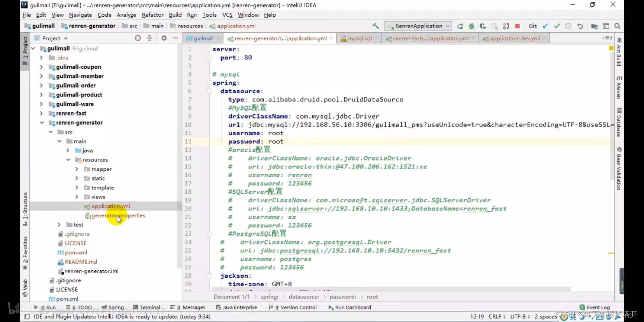Expand renren-fast module

[42, 113]
